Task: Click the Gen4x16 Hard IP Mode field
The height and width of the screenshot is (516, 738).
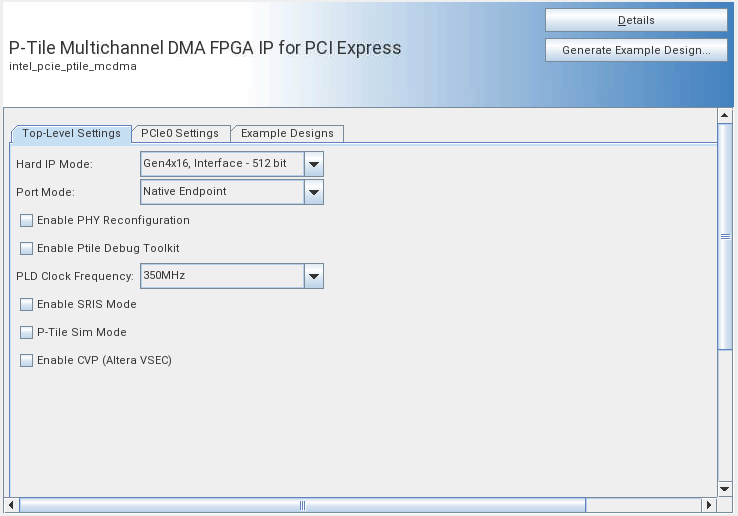Action: pos(221,163)
